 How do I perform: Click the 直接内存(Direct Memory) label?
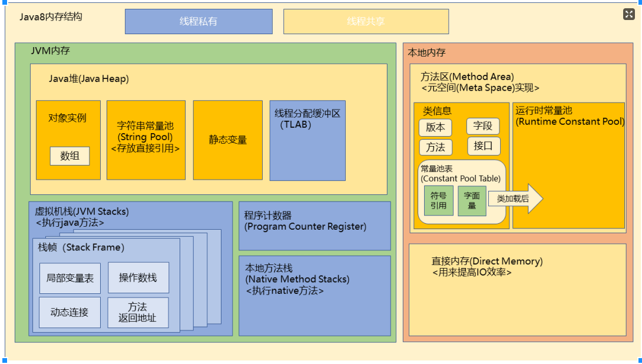pos(487,262)
